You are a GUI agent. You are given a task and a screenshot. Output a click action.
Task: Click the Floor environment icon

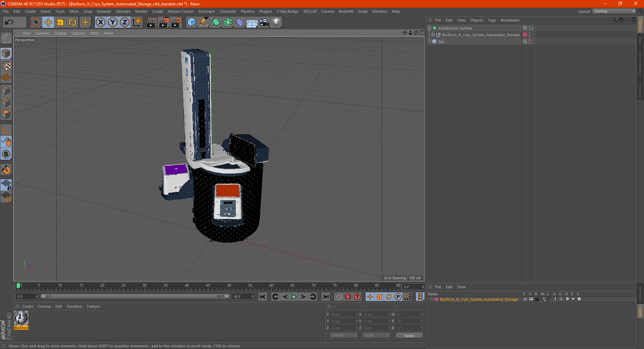click(252, 22)
